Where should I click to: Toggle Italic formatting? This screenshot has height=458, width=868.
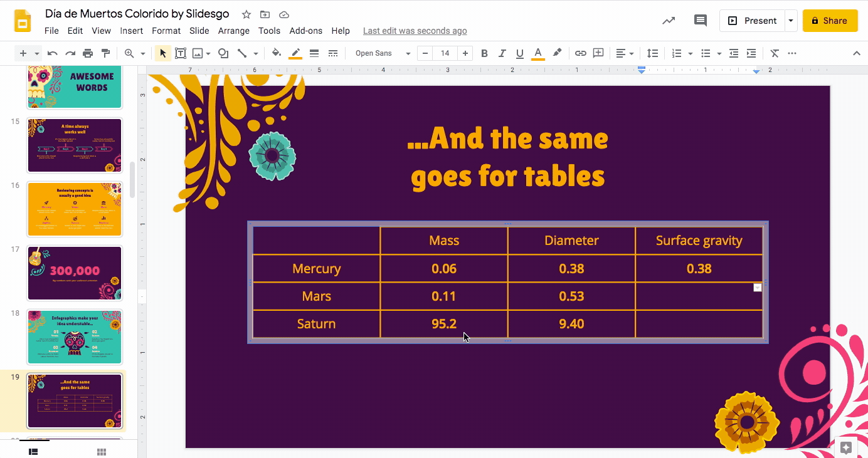(x=502, y=53)
